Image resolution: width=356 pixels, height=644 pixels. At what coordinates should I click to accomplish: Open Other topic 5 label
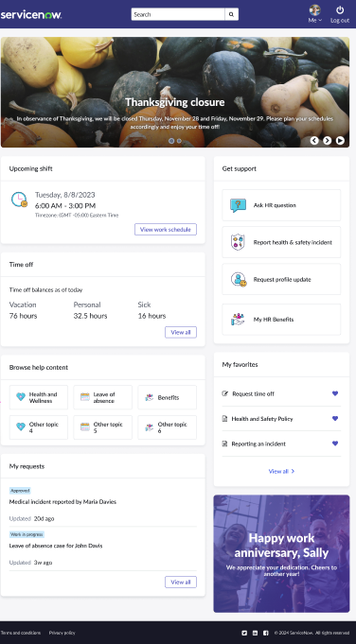tap(108, 427)
